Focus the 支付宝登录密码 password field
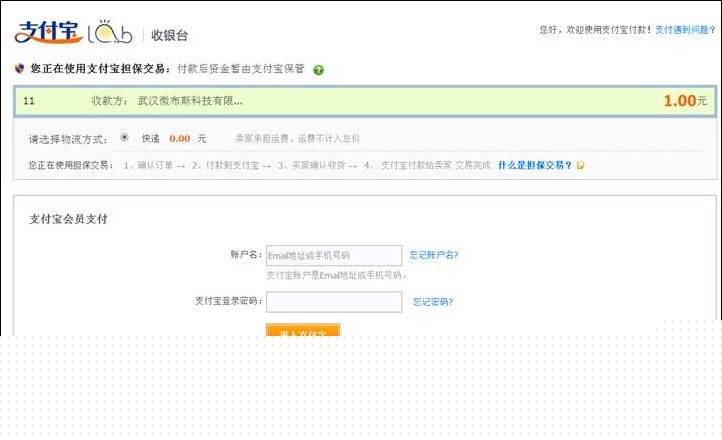Viewport: 722px width, 440px height. pyautogui.click(x=334, y=302)
